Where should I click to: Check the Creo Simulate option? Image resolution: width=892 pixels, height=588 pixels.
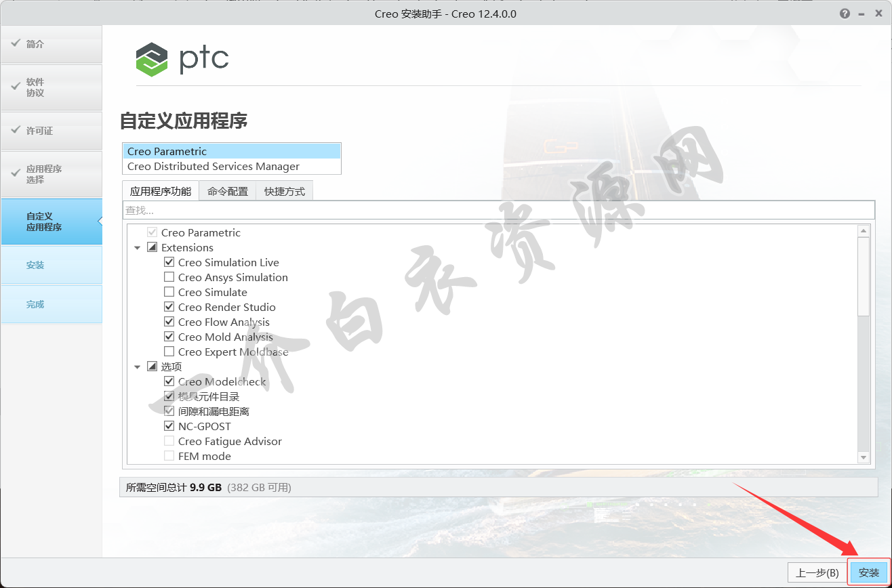(169, 292)
